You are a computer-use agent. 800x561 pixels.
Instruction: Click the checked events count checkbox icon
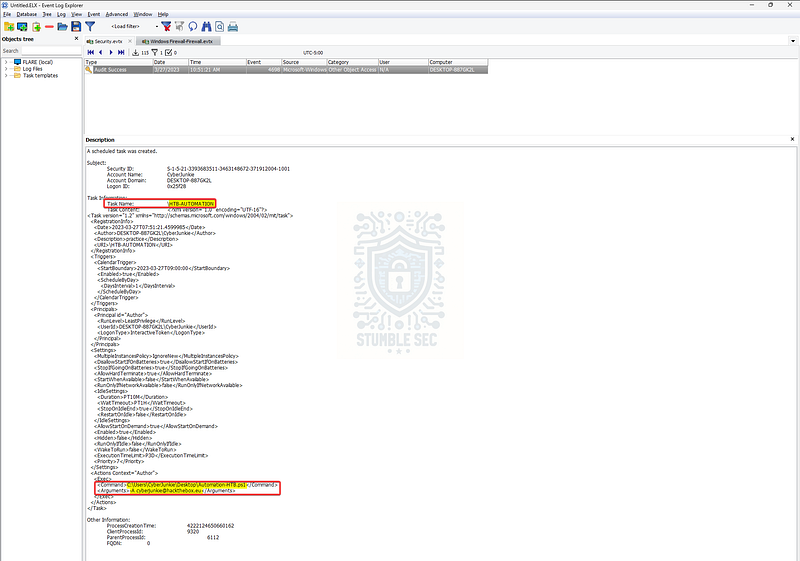tap(169, 53)
